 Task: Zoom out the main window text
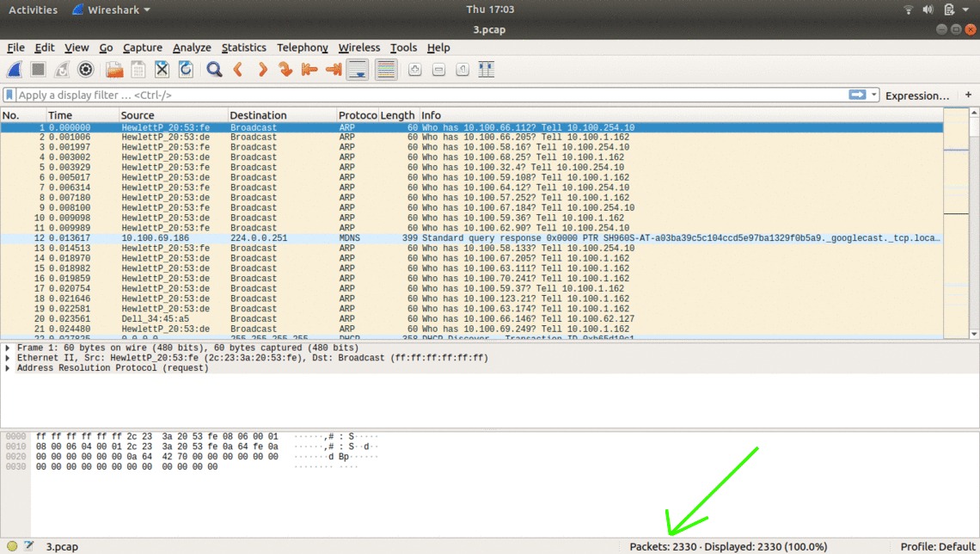438,70
